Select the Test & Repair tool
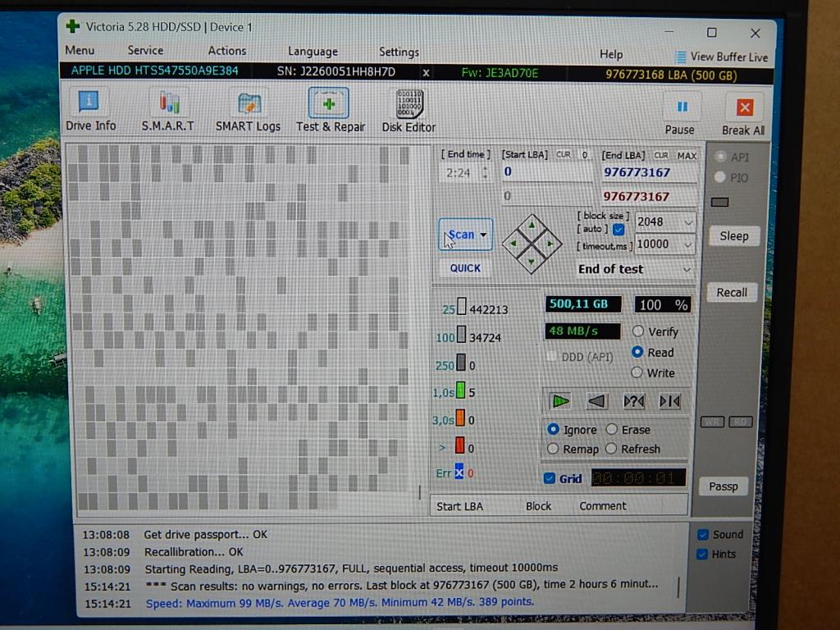Viewport: 840px width, 630px height. tap(330, 109)
